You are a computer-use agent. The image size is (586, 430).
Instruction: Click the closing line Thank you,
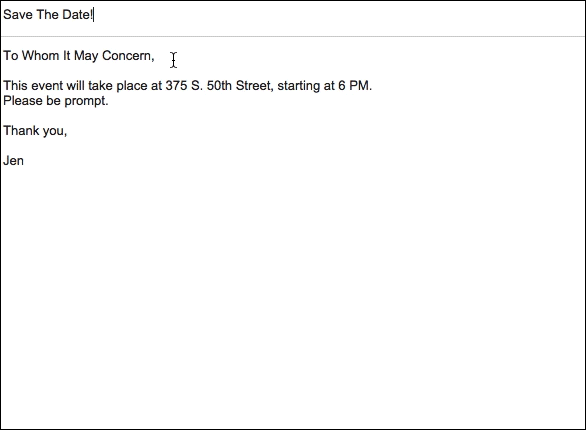(35, 131)
